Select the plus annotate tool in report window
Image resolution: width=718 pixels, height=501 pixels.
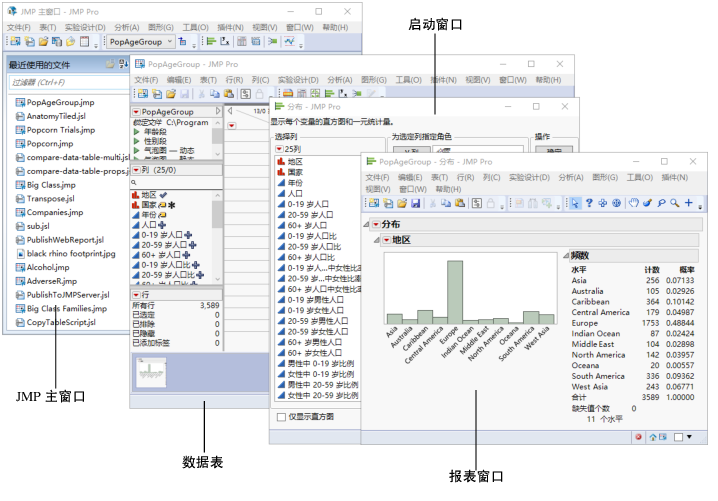[x=688, y=203]
